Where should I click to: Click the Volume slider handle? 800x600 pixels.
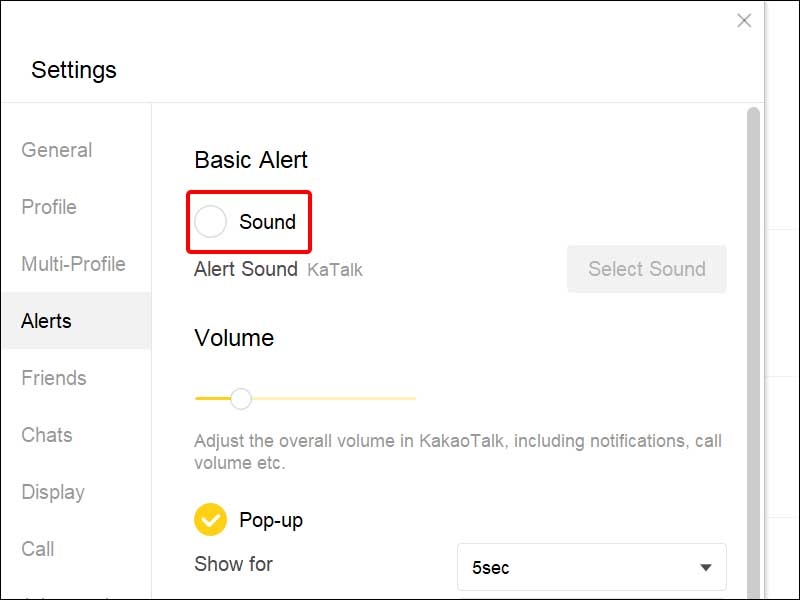coord(241,398)
